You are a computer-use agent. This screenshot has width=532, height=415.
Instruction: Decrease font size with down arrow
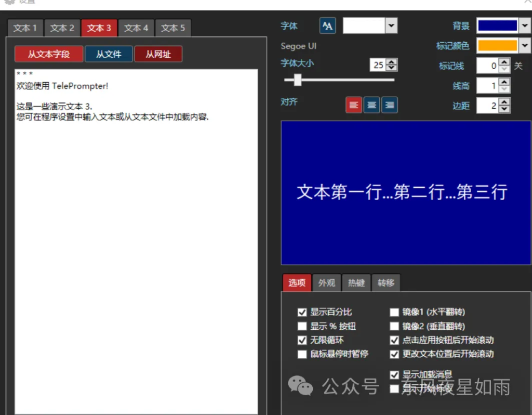tap(392, 68)
